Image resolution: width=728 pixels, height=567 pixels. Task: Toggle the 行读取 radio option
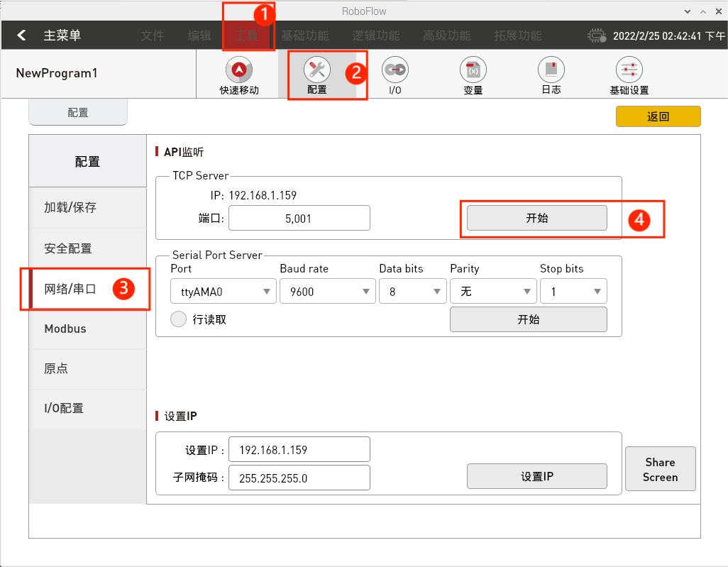[179, 319]
